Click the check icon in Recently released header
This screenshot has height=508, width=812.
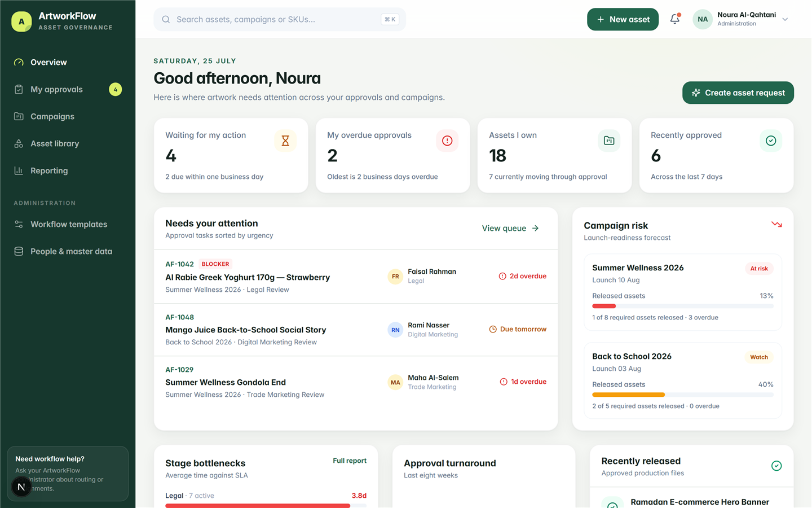click(776, 466)
